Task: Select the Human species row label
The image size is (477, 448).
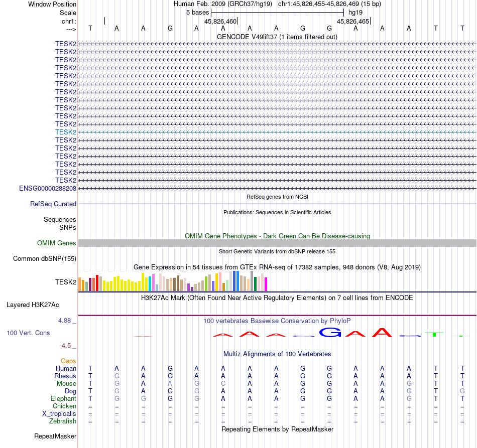Action: tap(66, 368)
